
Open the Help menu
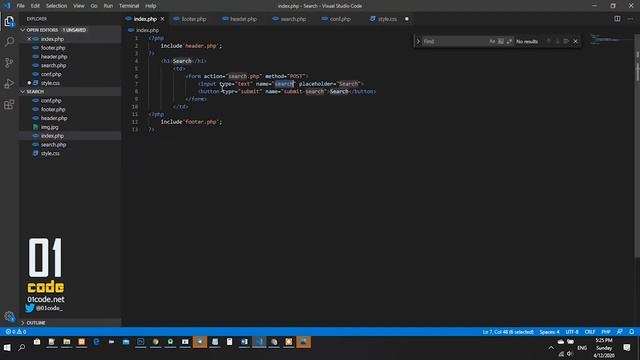(x=151, y=6)
